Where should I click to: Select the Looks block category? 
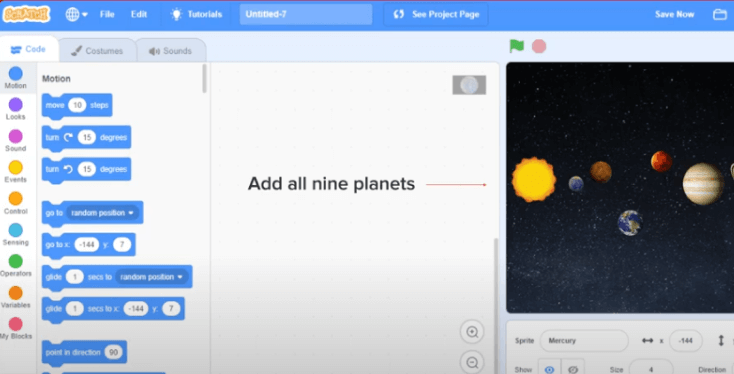15,109
